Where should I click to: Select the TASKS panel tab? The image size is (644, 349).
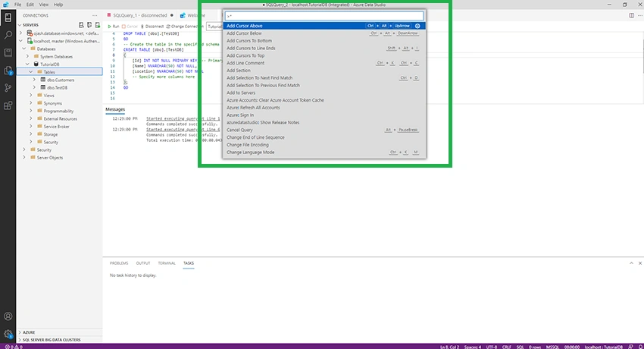pyautogui.click(x=189, y=263)
